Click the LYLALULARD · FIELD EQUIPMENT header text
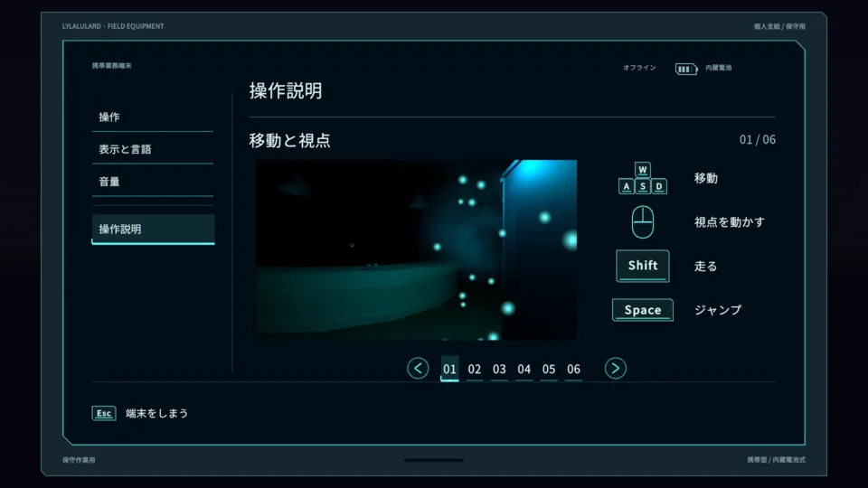The height and width of the screenshot is (488, 868). [x=113, y=26]
